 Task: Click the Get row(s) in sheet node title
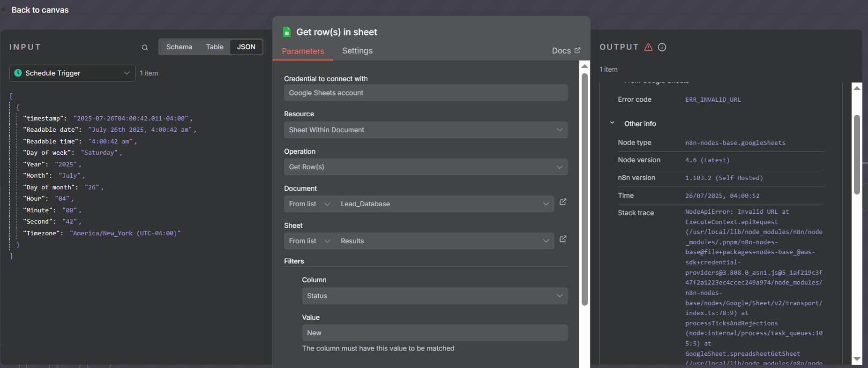(337, 32)
